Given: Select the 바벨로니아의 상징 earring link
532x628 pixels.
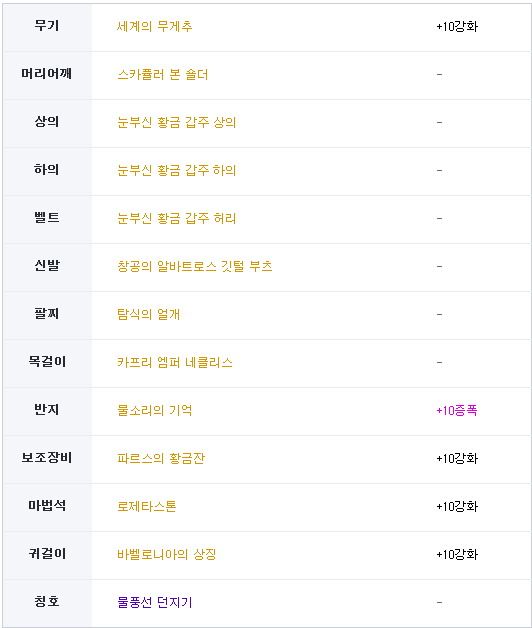Looking at the screenshot, I should (167, 554).
